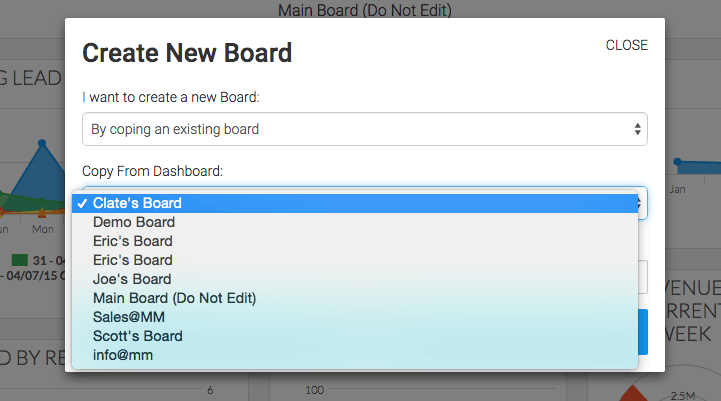
Task: Click the partially hidden input field under the list
Action: pos(643,277)
